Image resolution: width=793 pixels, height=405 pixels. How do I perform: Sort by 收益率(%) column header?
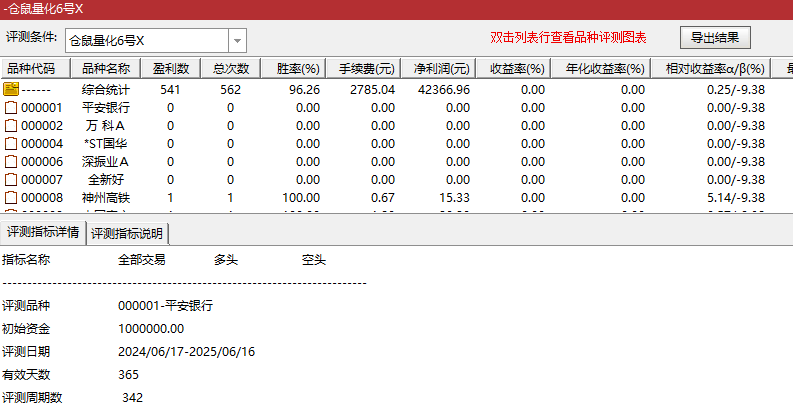(x=513, y=68)
